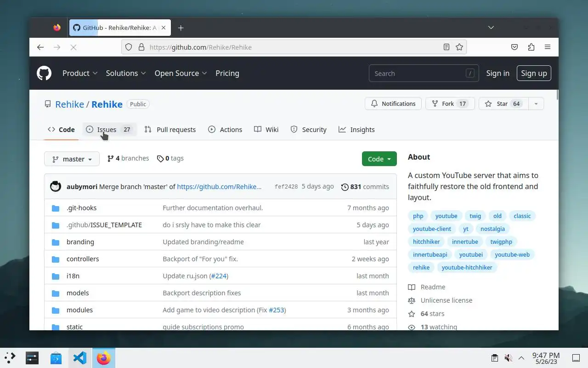Open the master branch selector
Image resolution: width=588 pixels, height=368 pixels.
[x=72, y=159]
